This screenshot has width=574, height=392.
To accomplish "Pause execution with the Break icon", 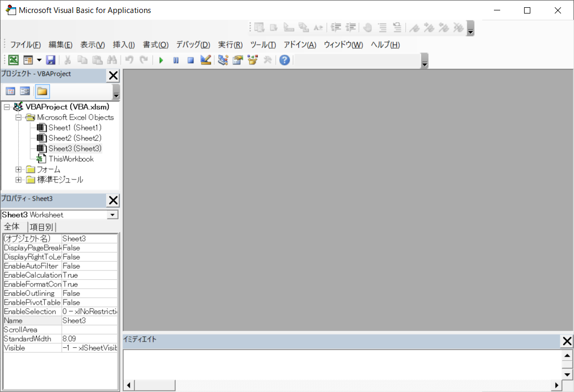I will point(176,60).
